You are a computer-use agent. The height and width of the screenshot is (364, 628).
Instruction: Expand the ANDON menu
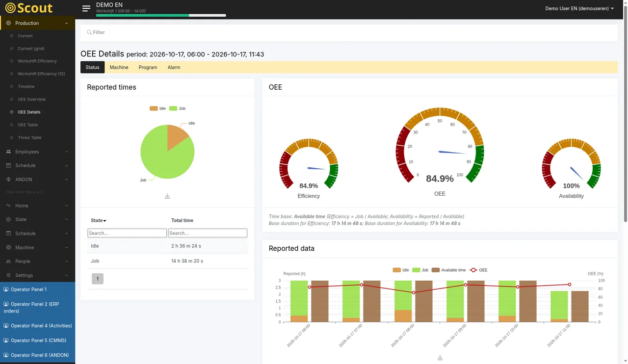click(x=66, y=180)
